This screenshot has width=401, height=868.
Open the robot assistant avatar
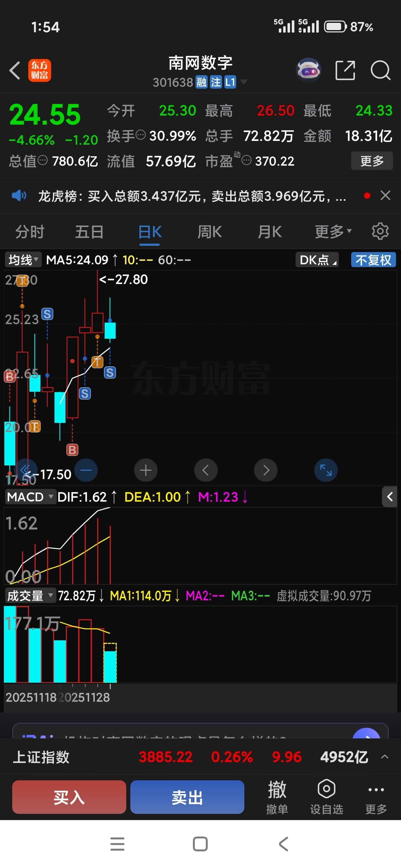[308, 70]
